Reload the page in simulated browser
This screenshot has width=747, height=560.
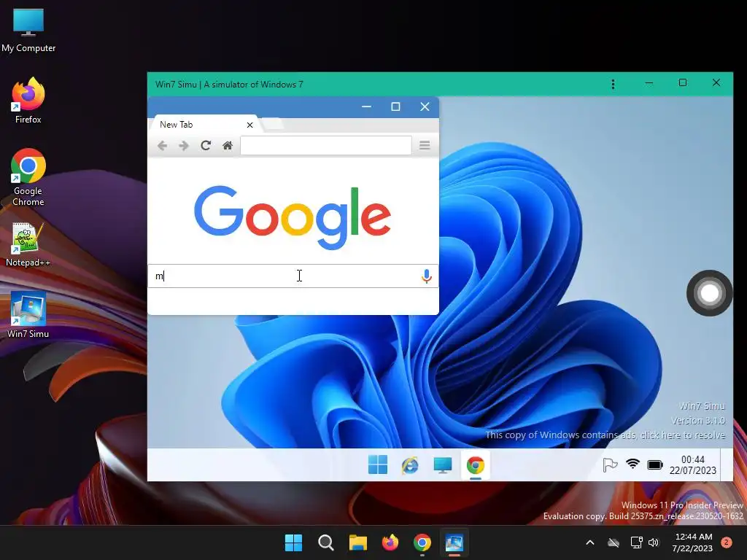pos(205,145)
